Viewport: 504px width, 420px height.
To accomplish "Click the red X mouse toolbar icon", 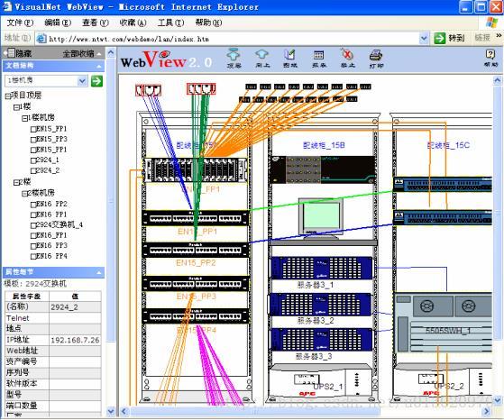I will (347, 59).
